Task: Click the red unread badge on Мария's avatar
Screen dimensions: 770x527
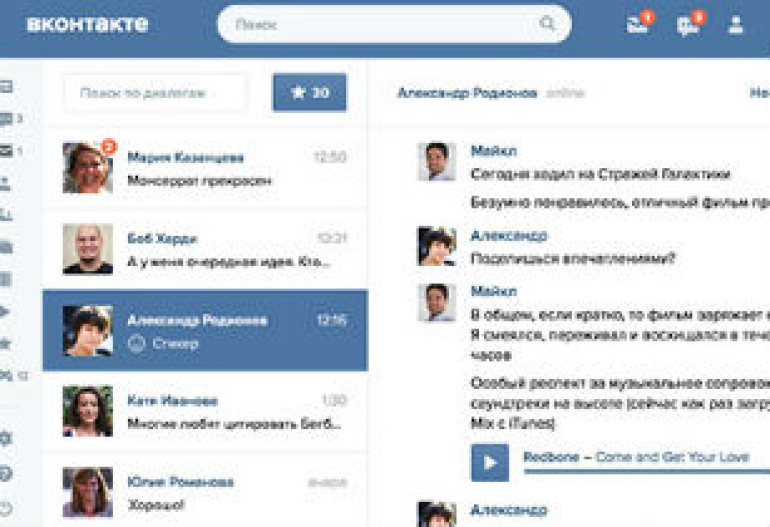Action: click(109, 146)
